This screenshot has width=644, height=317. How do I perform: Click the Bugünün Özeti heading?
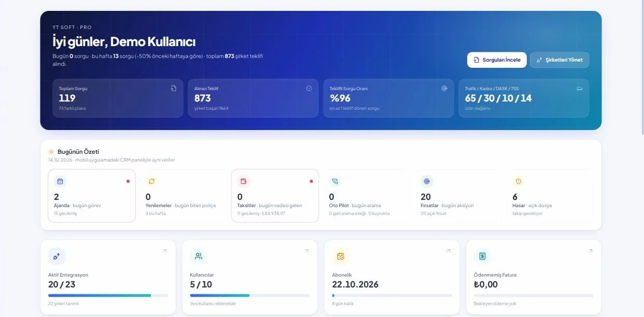pos(78,152)
